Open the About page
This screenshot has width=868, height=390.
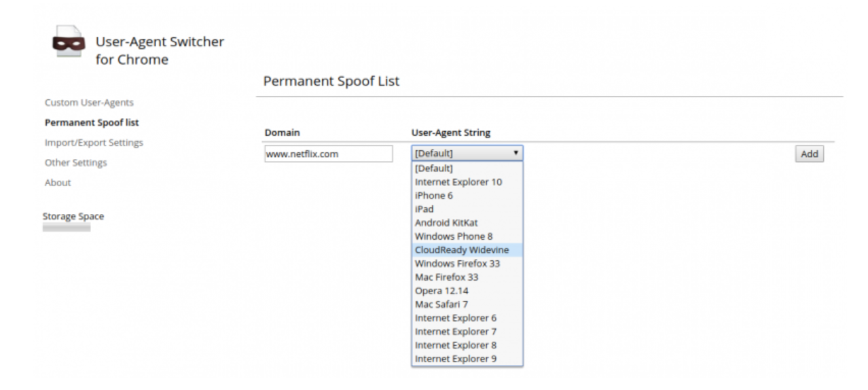58,182
